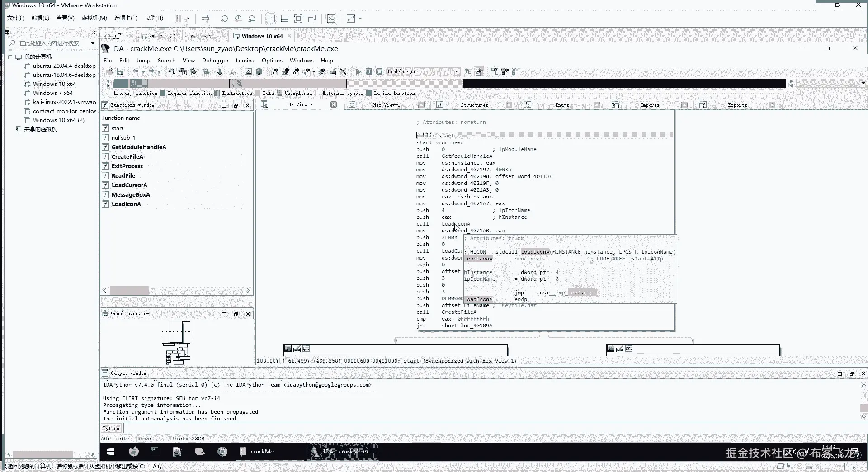Close the Functions window panel
Image resolution: width=868 pixels, height=472 pixels.
[x=248, y=105]
